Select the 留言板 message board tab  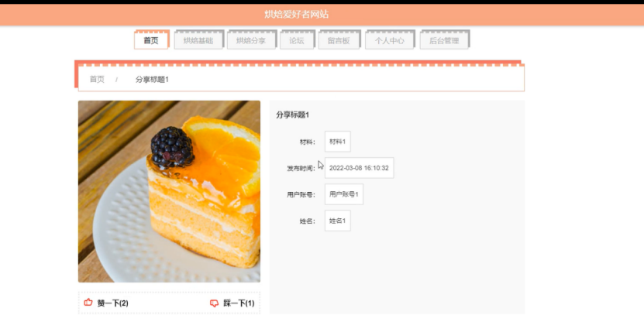click(x=339, y=40)
